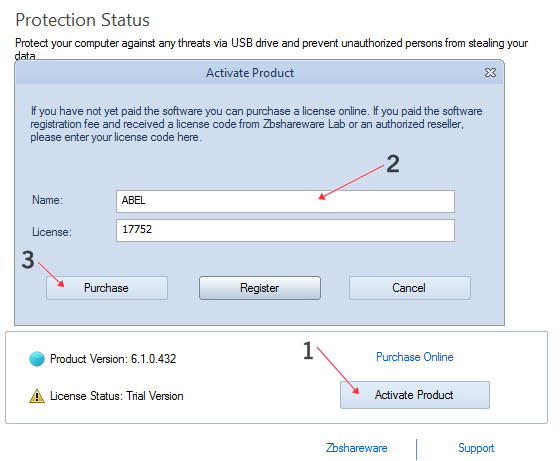Open the Support link
The width and height of the screenshot is (560, 461).
(x=476, y=448)
